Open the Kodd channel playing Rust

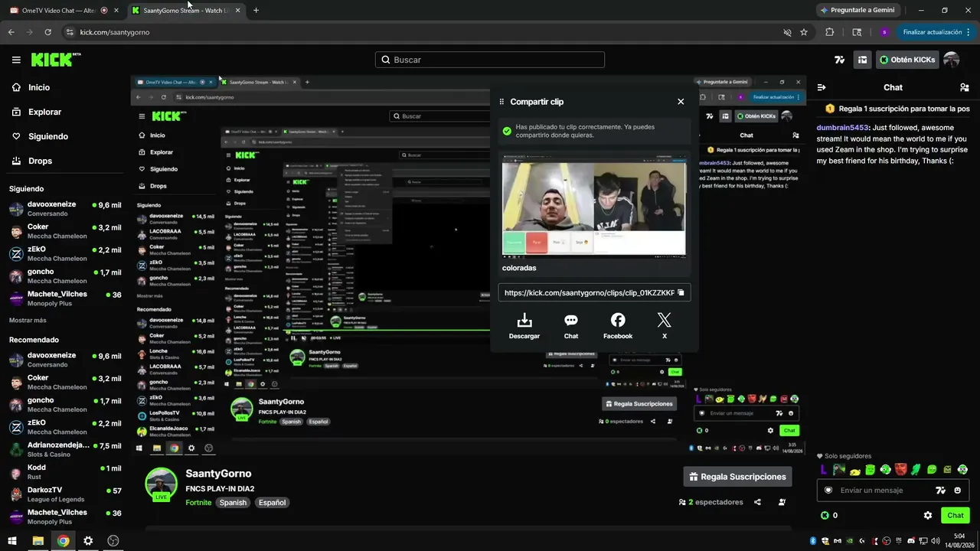pyautogui.click(x=64, y=471)
